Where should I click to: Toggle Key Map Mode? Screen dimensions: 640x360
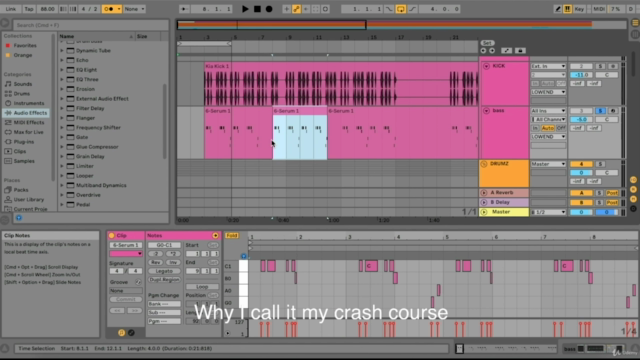[x=579, y=9]
